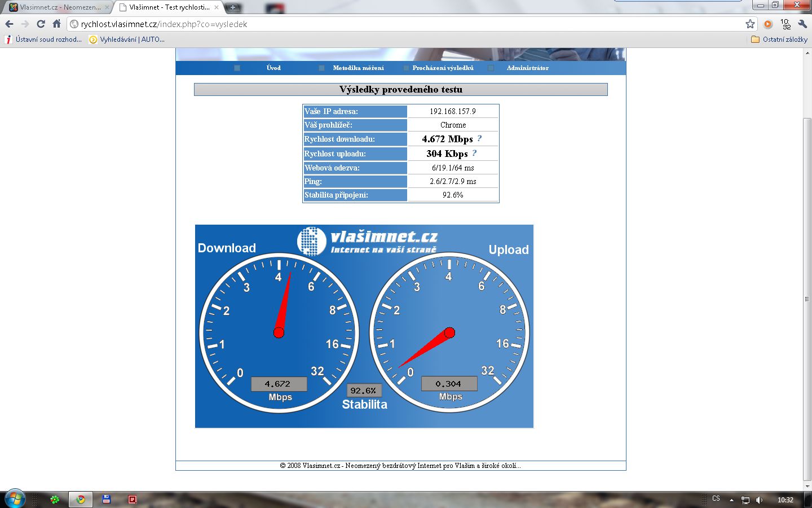Open the blue floppy disk taskbar icon

pyautogui.click(x=106, y=500)
